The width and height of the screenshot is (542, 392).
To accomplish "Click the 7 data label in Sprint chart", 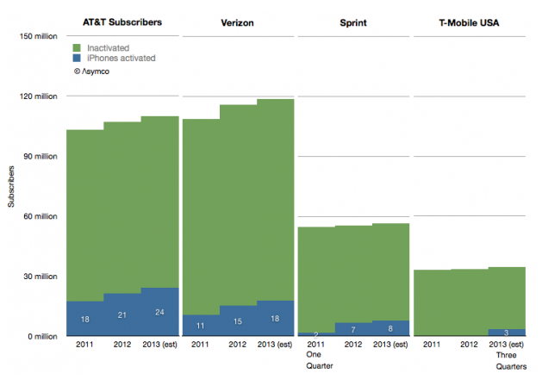I will 352,329.
